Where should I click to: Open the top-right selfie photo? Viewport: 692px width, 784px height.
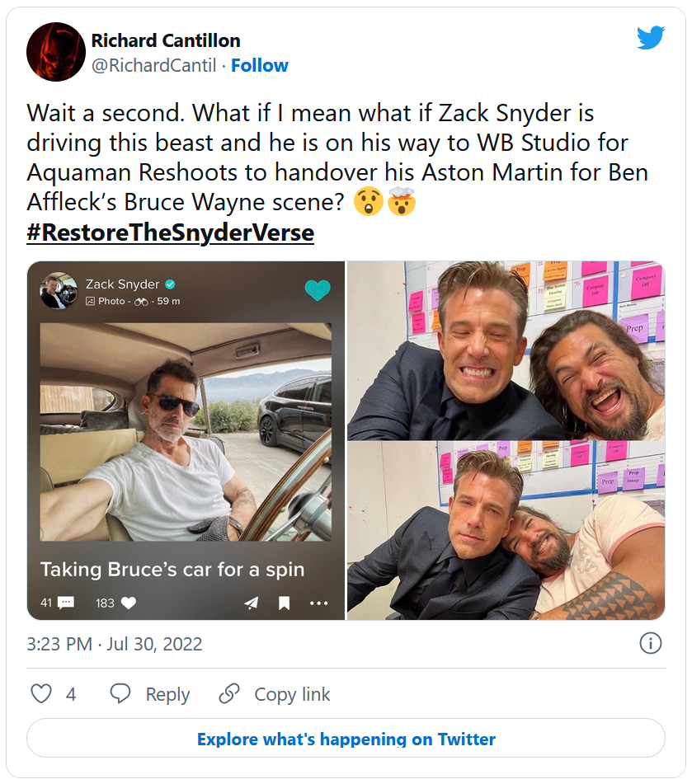[x=505, y=350]
